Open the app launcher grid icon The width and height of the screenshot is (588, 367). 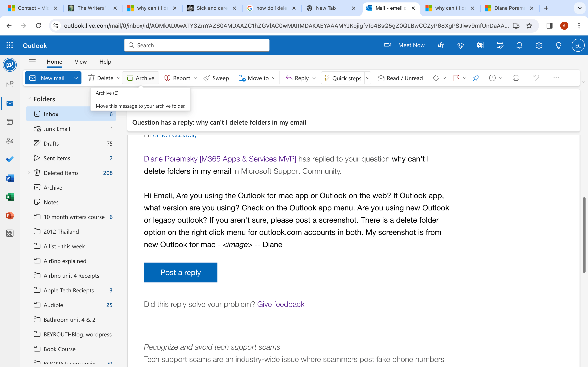tap(9, 45)
